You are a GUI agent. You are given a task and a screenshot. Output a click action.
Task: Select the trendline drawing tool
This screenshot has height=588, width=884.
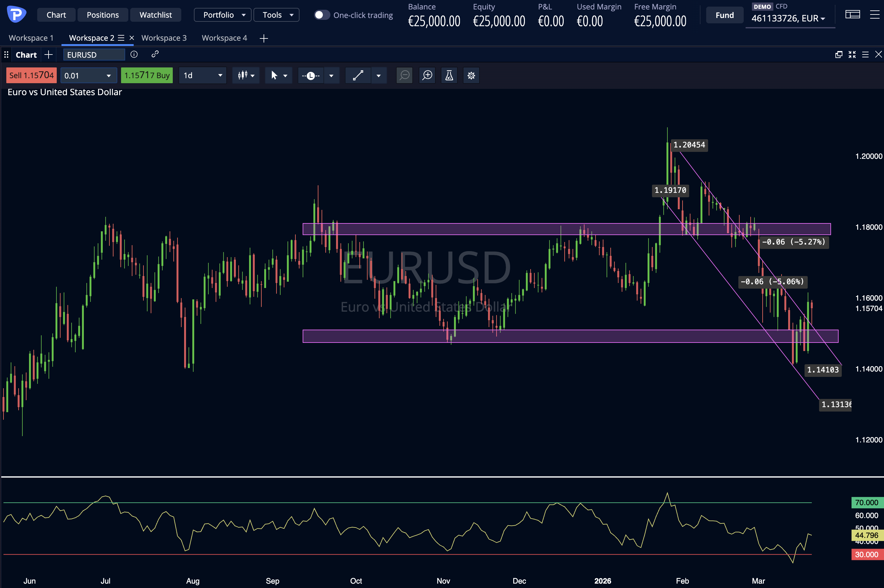tap(357, 75)
